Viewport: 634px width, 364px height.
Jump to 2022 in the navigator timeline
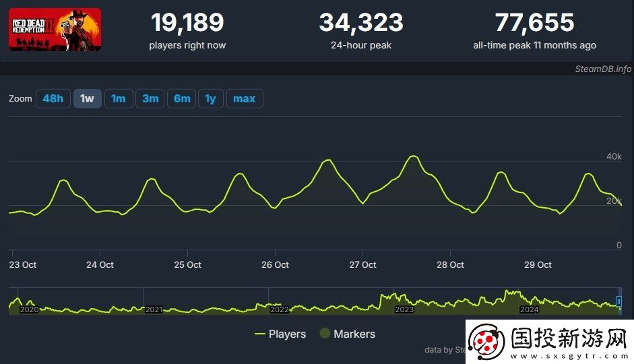(279, 309)
